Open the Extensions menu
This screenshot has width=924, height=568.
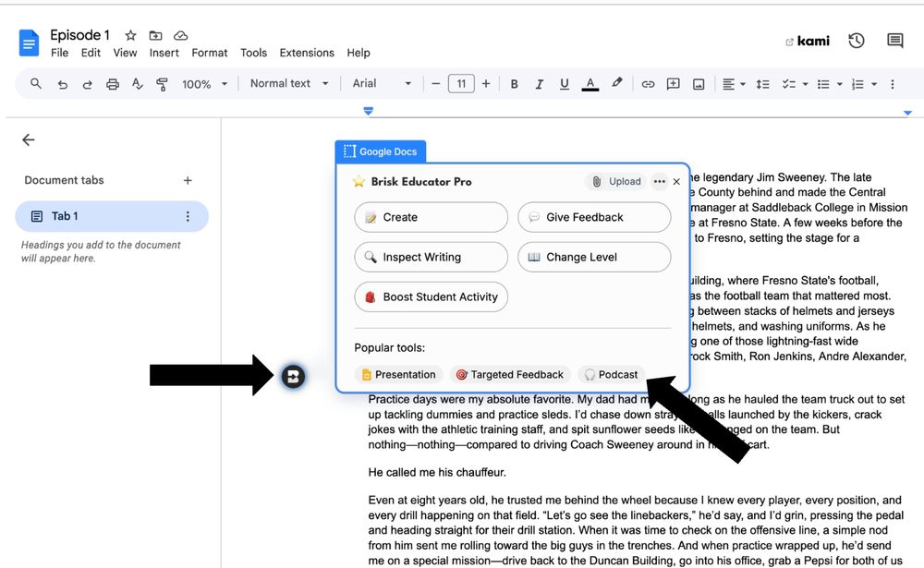click(x=307, y=53)
